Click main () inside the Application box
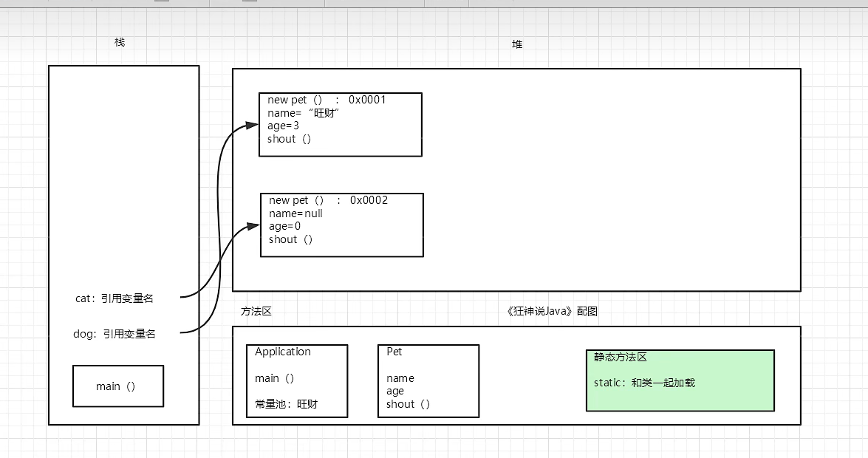868x458 pixels. [x=275, y=378]
